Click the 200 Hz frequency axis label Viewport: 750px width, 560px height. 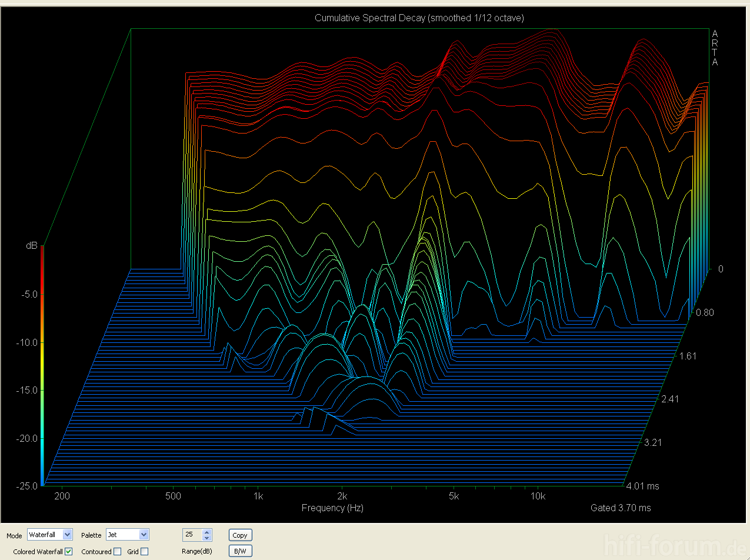point(62,496)
